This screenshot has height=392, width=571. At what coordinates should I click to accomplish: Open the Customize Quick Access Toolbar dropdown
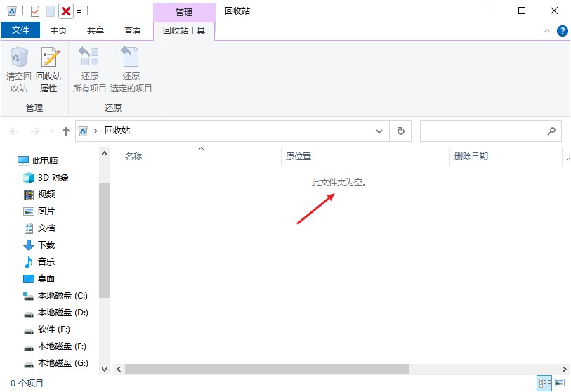click(x=79, y=12)
